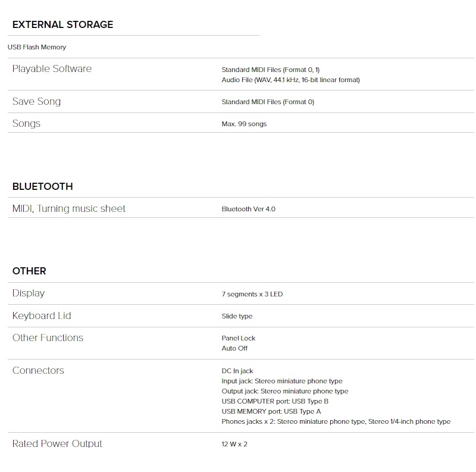The width and height of the screenshot is (476, 472).
Task: Click the Slide type value
Action: coord(237,316)
